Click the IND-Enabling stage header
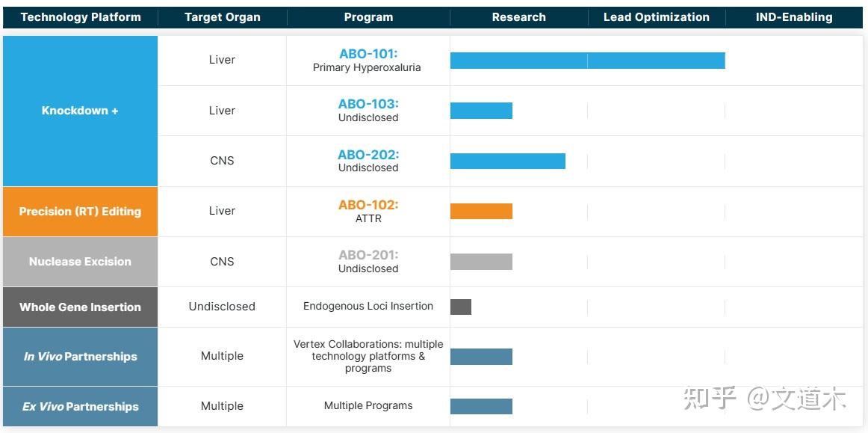 [793, 17]
